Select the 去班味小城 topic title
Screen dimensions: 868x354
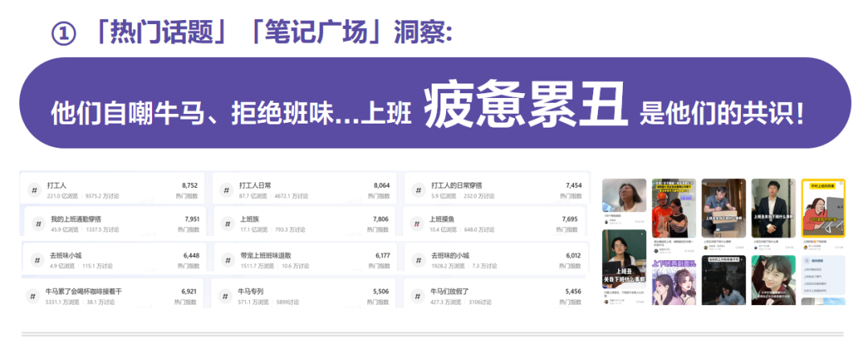click(x=66, y=255)
